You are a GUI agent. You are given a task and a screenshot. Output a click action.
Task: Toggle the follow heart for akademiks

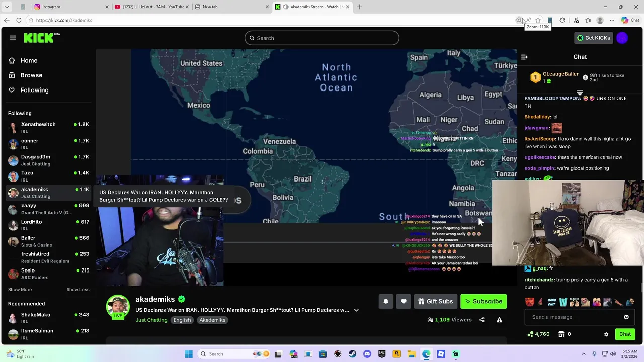coord(404,301)
